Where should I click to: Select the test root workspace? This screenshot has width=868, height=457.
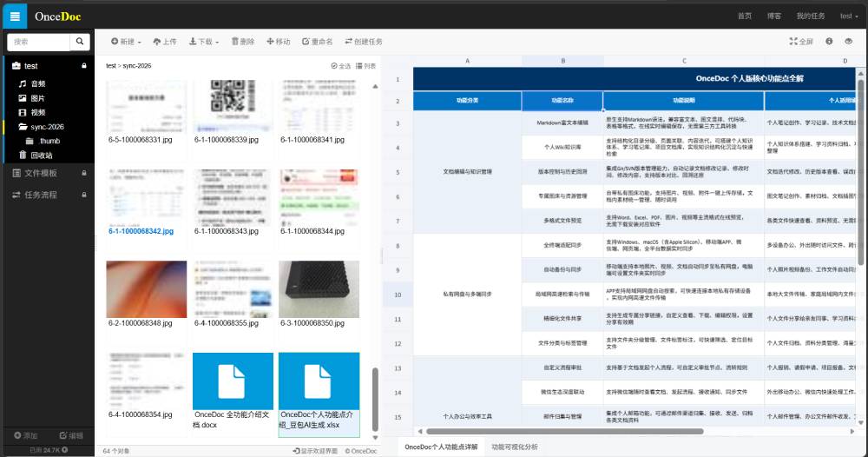pos(31,66)
